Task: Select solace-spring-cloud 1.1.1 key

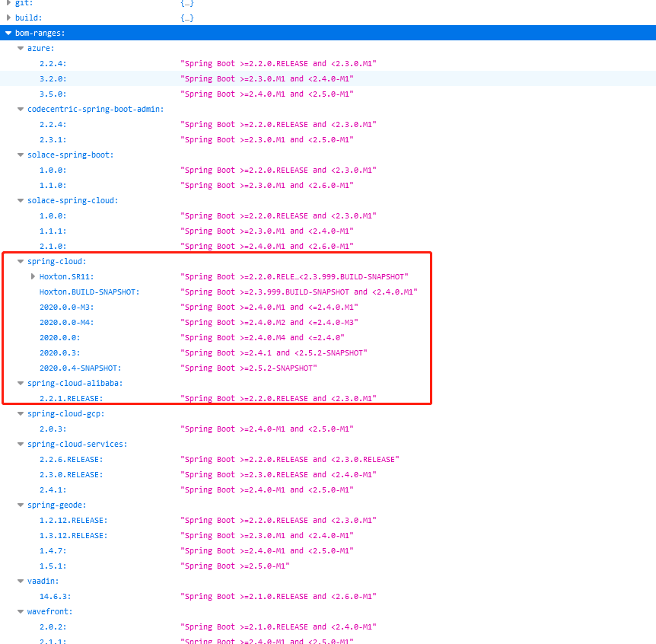Action: (53, 231)
